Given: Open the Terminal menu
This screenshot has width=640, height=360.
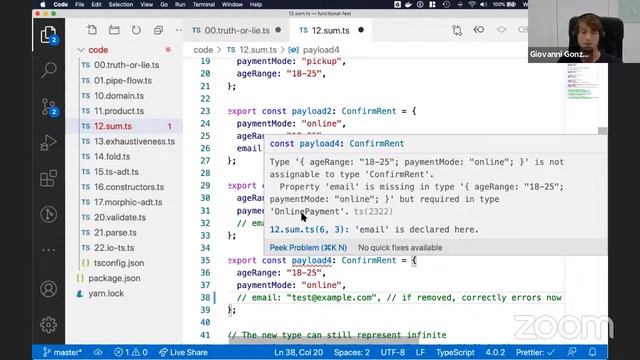Looking at the screenshot, I should pos(204,4).
